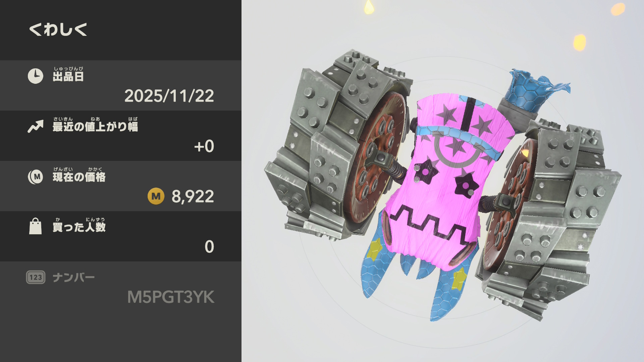644x362 pixels.
Task: Click the date 2025/11/22
Action: point(169,96)
